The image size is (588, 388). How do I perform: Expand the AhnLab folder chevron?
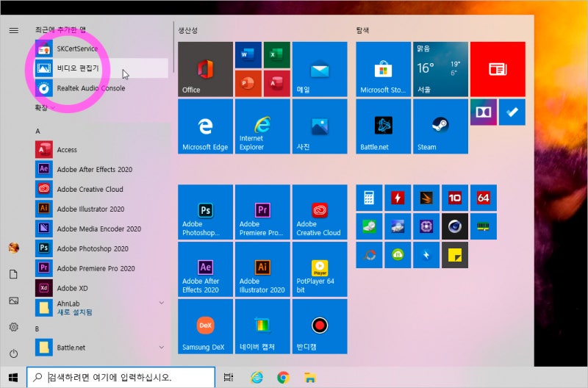(x=161, y=303)
